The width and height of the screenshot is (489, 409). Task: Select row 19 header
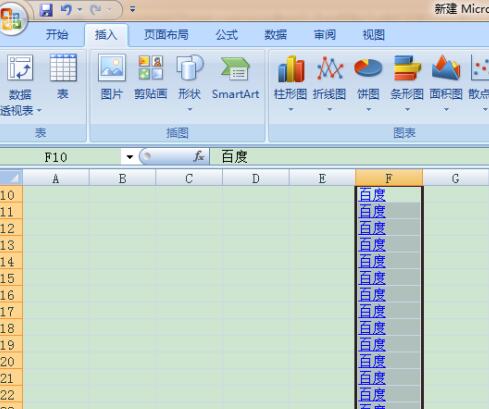(x=11, y=345)
